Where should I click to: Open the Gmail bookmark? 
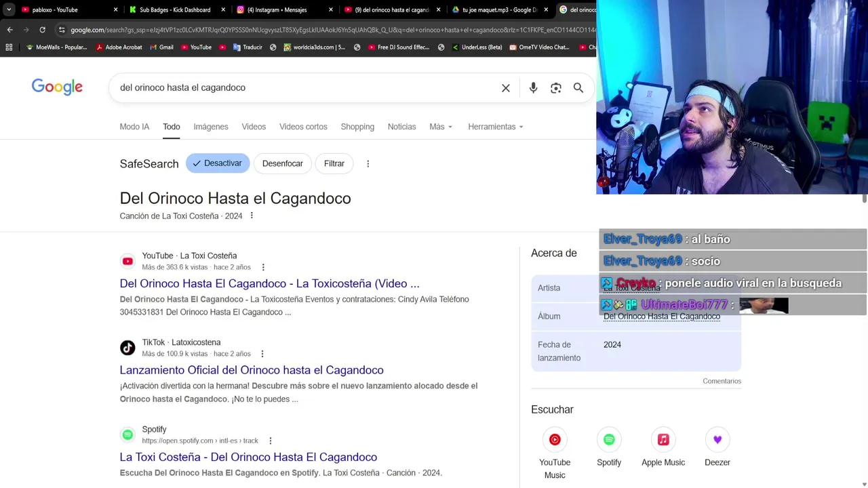[x=161, y=47]
